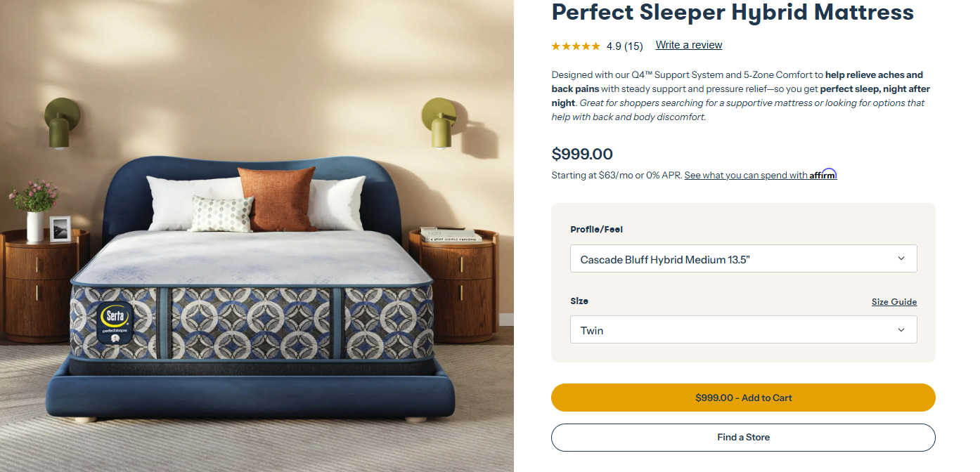980x472 pixels.
Task: Click the Perfect Sleeper Hybrid Mattress title
Action: pyautogui.click(x=733, y=11)
